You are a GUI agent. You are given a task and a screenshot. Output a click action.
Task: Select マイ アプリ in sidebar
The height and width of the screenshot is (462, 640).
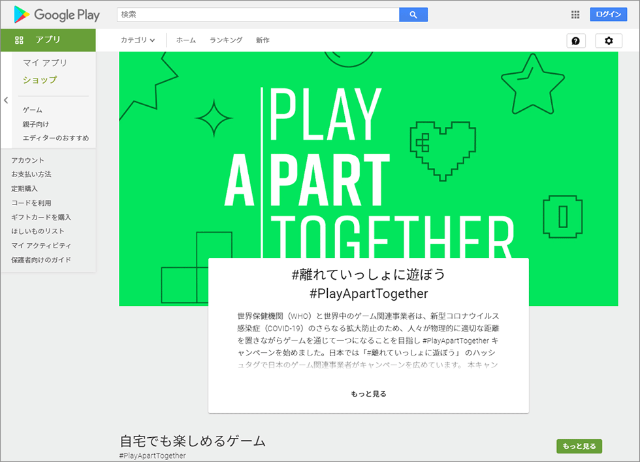[45, 63]
